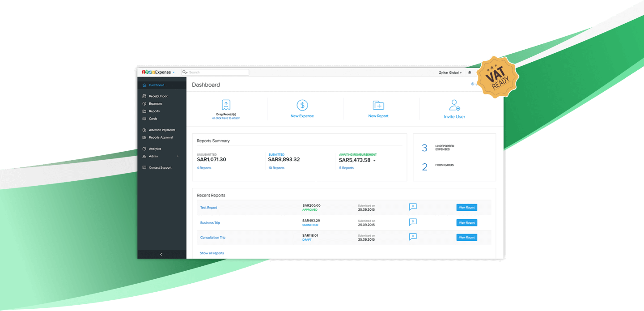Open the Test Report link
The image size is (644, 311).
pos(208,208)
